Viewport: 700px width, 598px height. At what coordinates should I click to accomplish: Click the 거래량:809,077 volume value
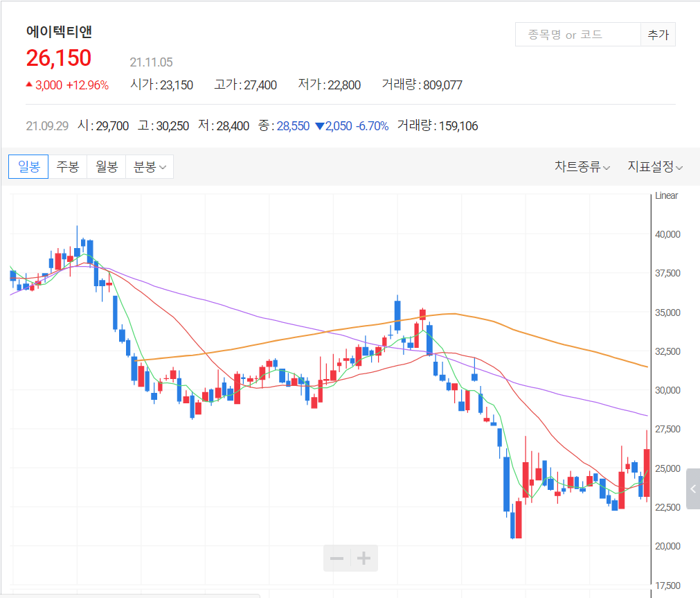coord(422,85)
